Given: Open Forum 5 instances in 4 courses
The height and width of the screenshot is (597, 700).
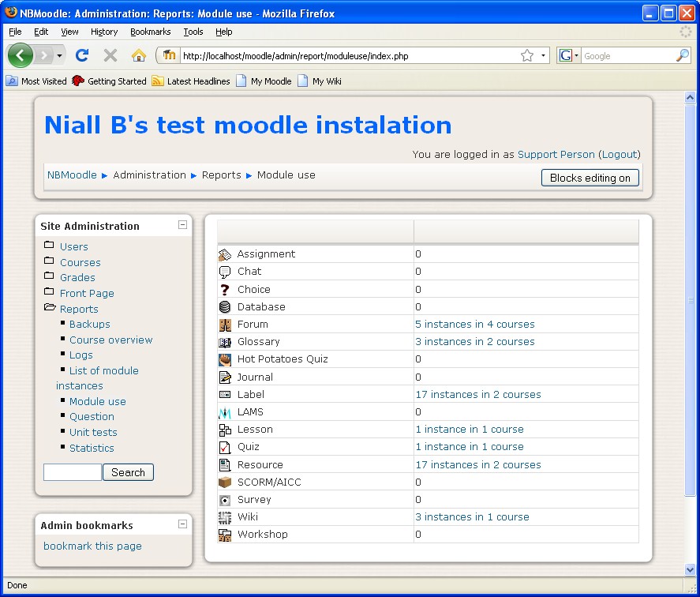Looking at the screenshot, I should [x=475, y=325].
